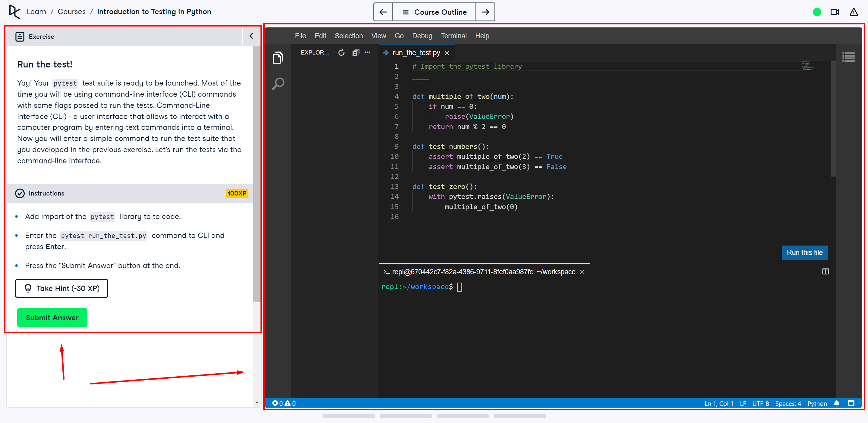This screenshot has width=868, height=423.
Task: Click line 1 import comment in editor
Action: 467,66
